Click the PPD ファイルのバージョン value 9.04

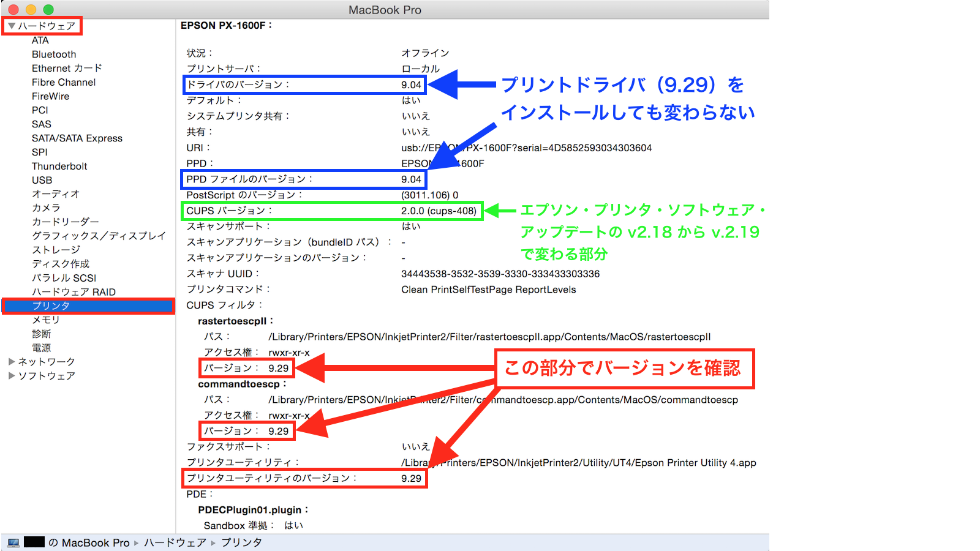click(412, 179)
